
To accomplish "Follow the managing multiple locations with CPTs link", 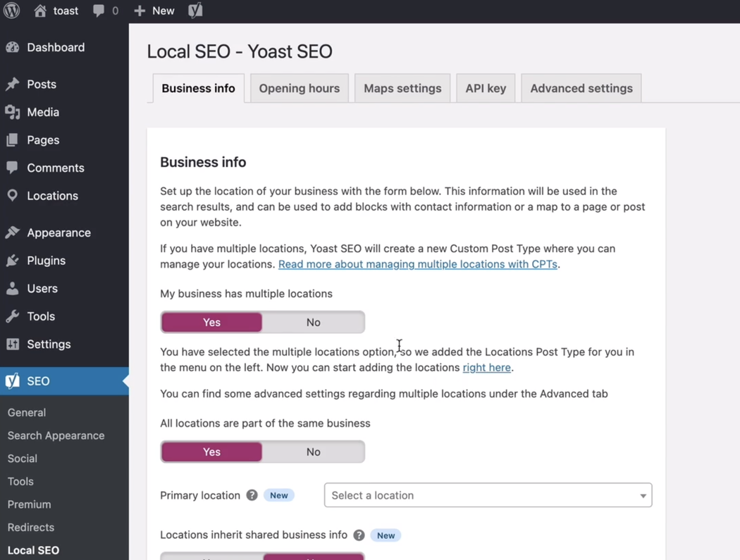I will [418, 264].
